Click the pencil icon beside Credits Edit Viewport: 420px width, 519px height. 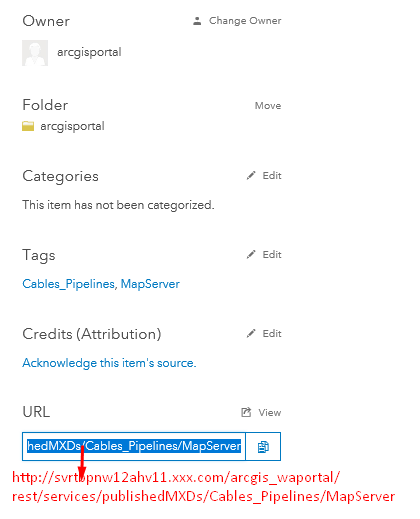tap(251, 333)
